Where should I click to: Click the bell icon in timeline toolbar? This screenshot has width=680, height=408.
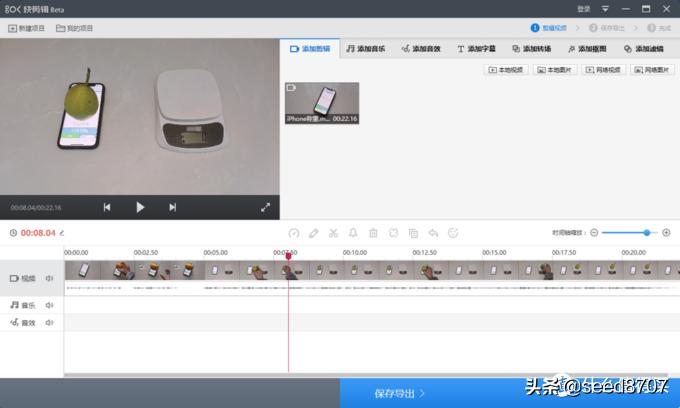coord(353,233)
